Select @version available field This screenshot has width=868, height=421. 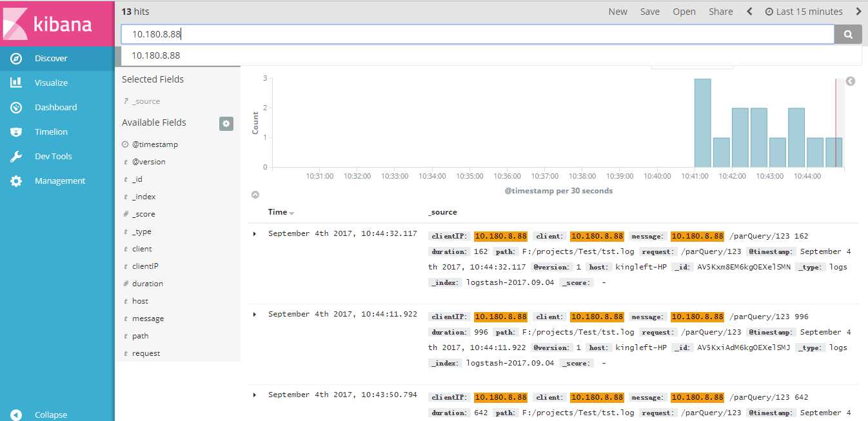[x=148, y=162]
